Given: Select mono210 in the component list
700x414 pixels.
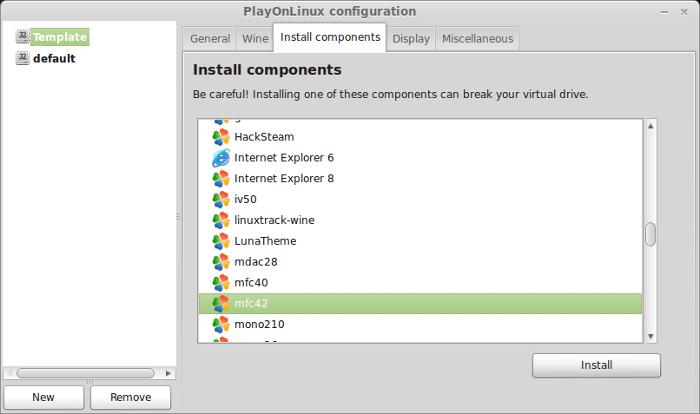Looking at the screenshot, I should [420, 324].
